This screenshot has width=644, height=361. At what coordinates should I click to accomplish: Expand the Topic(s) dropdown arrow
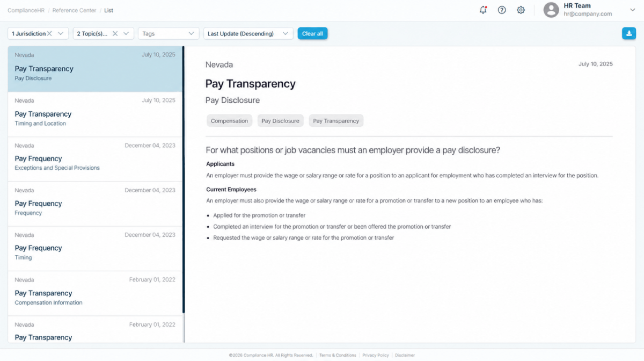(126, 33)
